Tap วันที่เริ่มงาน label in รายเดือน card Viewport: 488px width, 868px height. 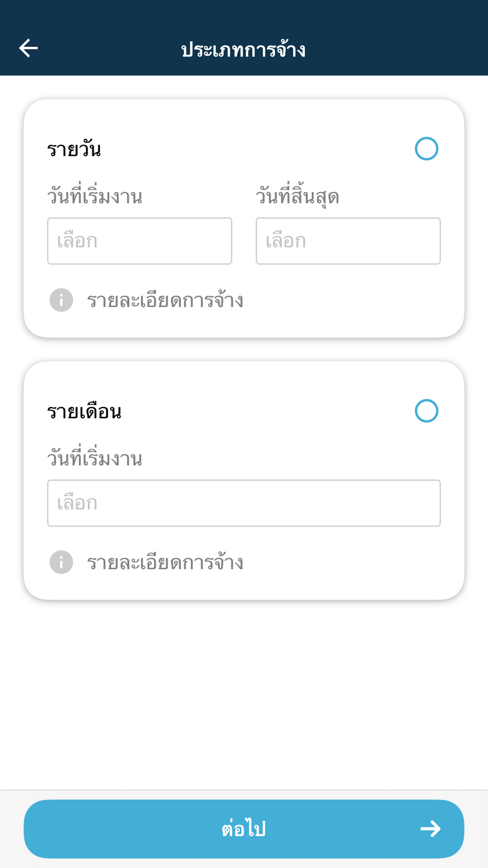point(95,459)
